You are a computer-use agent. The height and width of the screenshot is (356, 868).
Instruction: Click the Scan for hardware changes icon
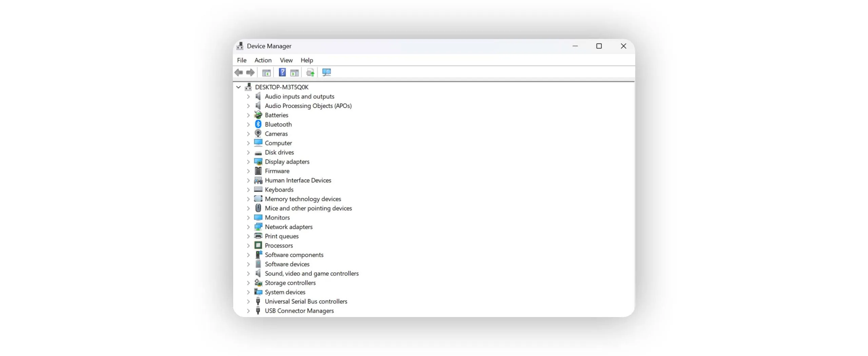pos(326,72)
